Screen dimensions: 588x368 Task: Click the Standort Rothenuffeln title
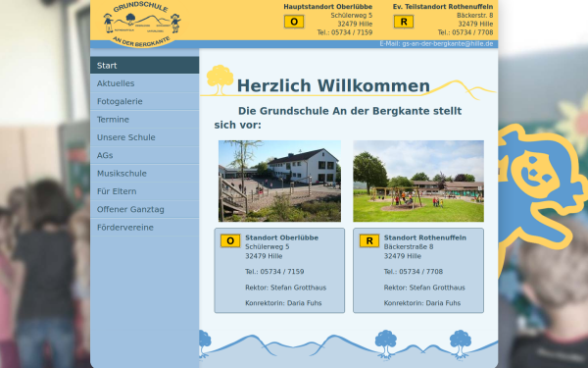click(x=425, y=237)
